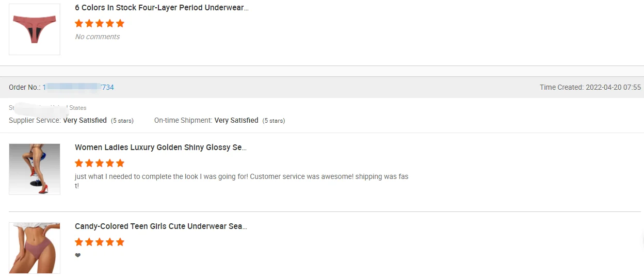This screenshot has width=644, height=279.
Task: Click first star of Golden Shiny rating
Action: coord(79,163)
